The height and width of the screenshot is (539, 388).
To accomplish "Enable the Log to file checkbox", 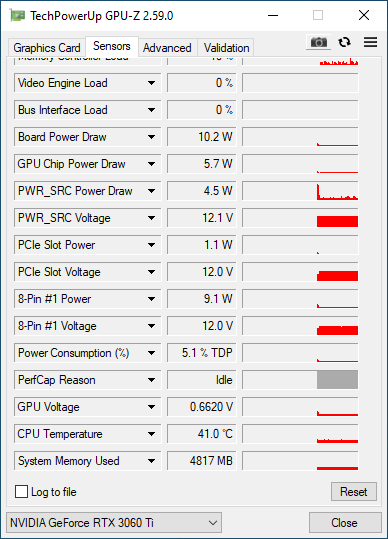I will coord(21,492).
